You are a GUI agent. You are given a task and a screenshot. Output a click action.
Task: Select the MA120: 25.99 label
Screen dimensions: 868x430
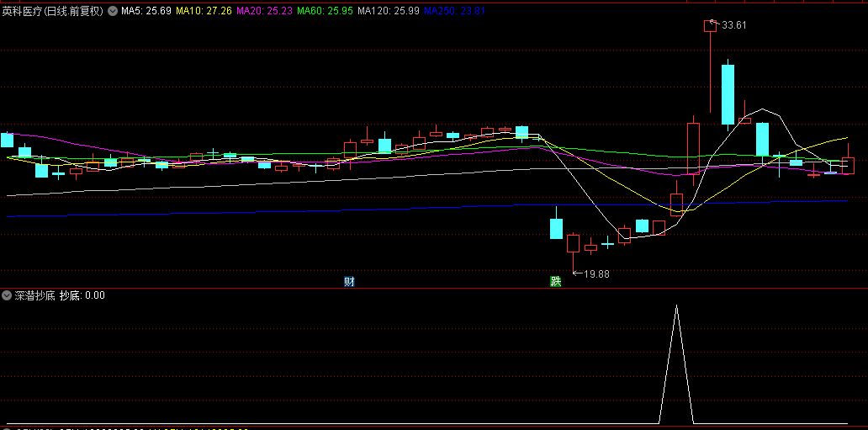tap(389, 11)
